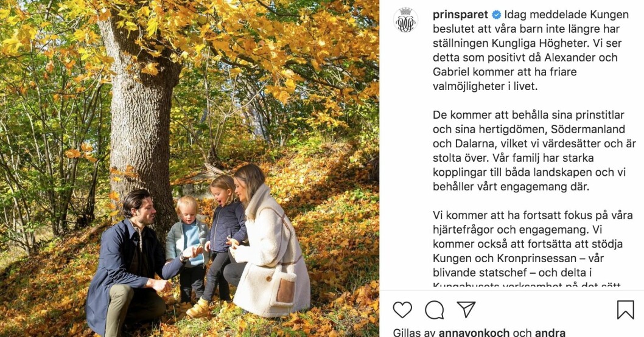The image size is (644, 337).
Task: Click the paragraph about Kungen och Kronprinsessan
Action: click(533, 249)
